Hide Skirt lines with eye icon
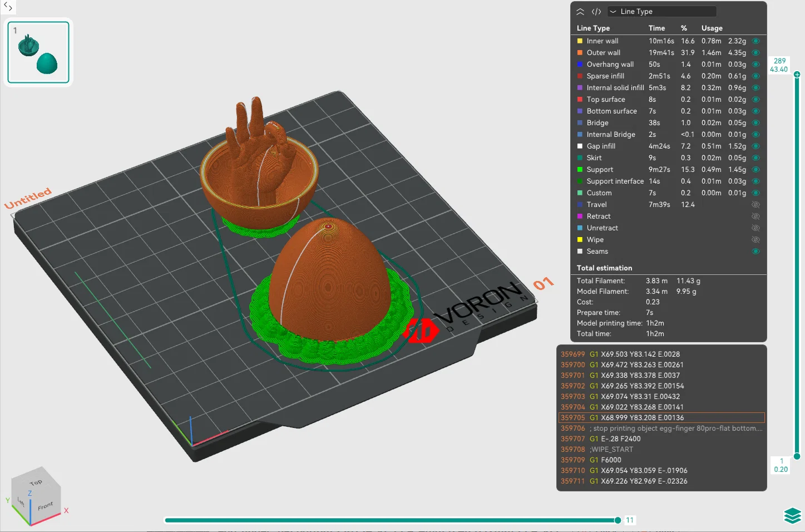Viewport: 805px width, 532px height. (x=755, y=158)
